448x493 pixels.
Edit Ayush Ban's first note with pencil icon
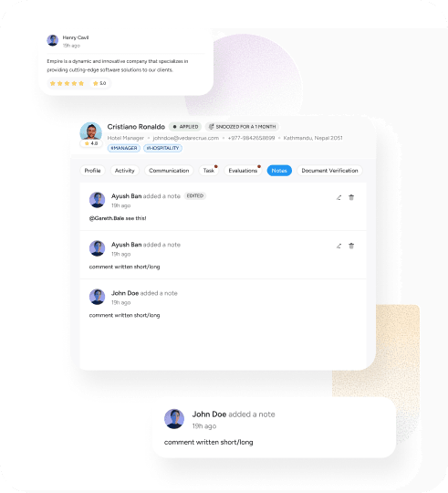339,197
